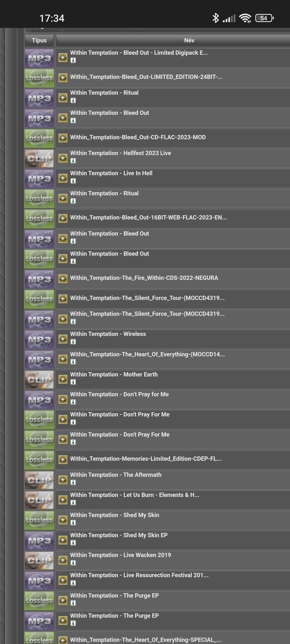Tap the Wi-Fi icon in status bar
The height and width of the screenshot is (644, 290).
click(245, 18)
